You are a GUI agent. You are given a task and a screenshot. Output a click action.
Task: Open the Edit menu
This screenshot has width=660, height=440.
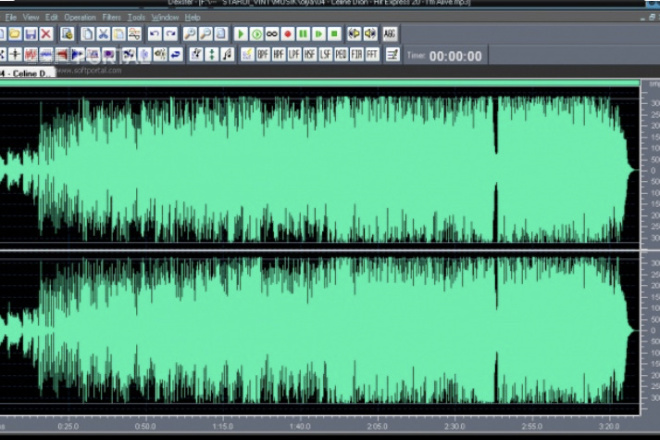click(x=51, y=17)
